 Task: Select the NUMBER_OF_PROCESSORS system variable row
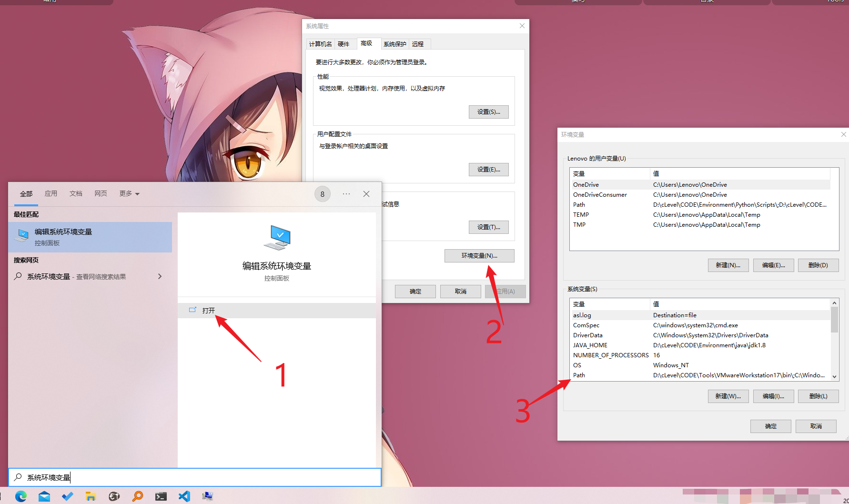pyautogui.click(x=700, y=355)
